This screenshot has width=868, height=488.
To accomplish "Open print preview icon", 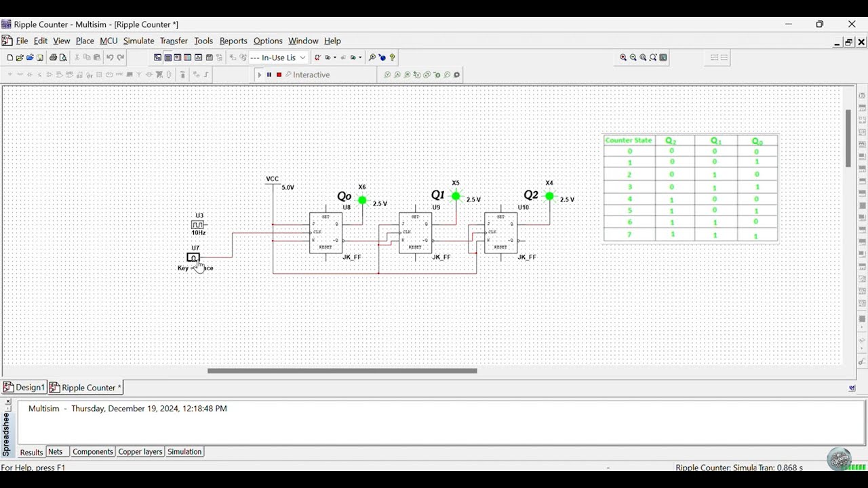I will 63,58.
